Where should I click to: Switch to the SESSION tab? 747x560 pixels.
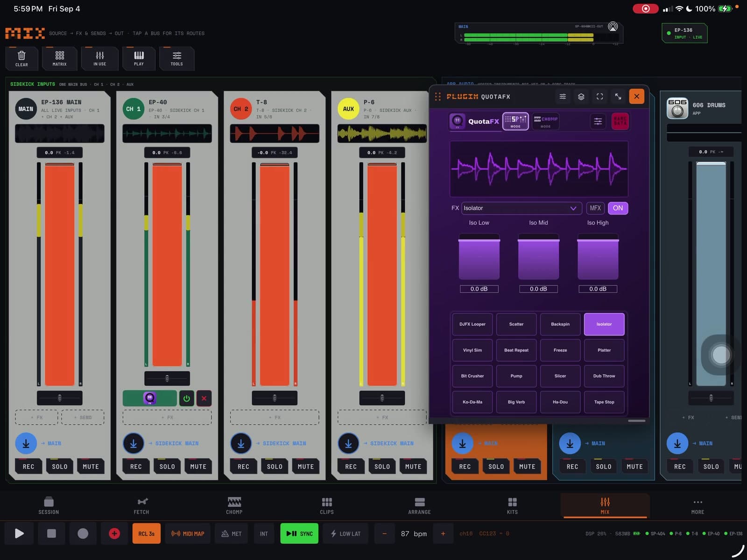coord(49,506)
